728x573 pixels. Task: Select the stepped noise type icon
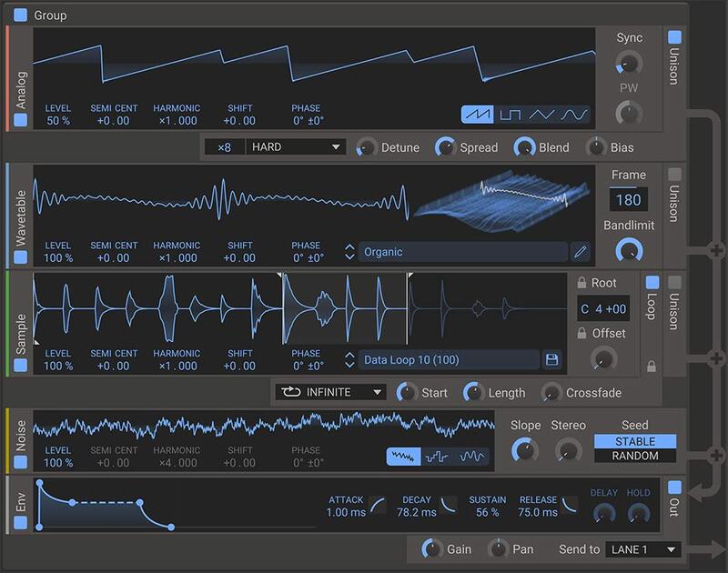click(438, 457)
